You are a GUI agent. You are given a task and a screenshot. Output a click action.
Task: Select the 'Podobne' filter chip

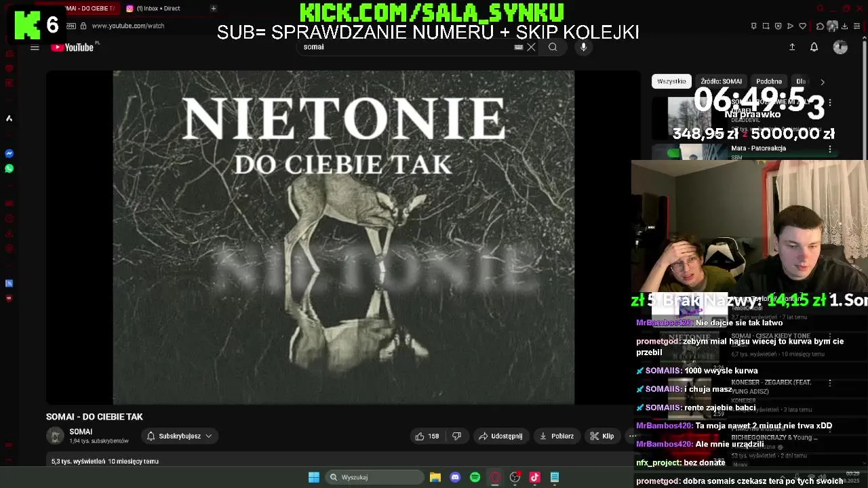769,81
